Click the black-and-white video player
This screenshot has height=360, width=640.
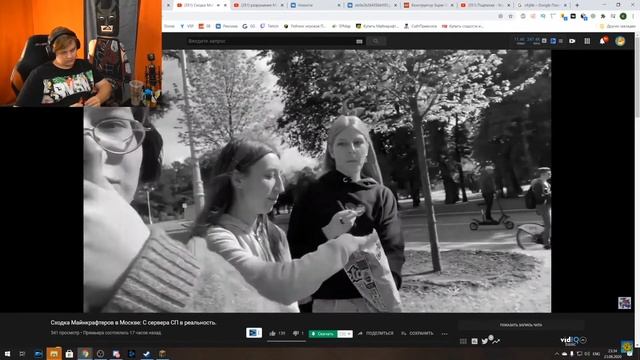click(x=317, y=181)
